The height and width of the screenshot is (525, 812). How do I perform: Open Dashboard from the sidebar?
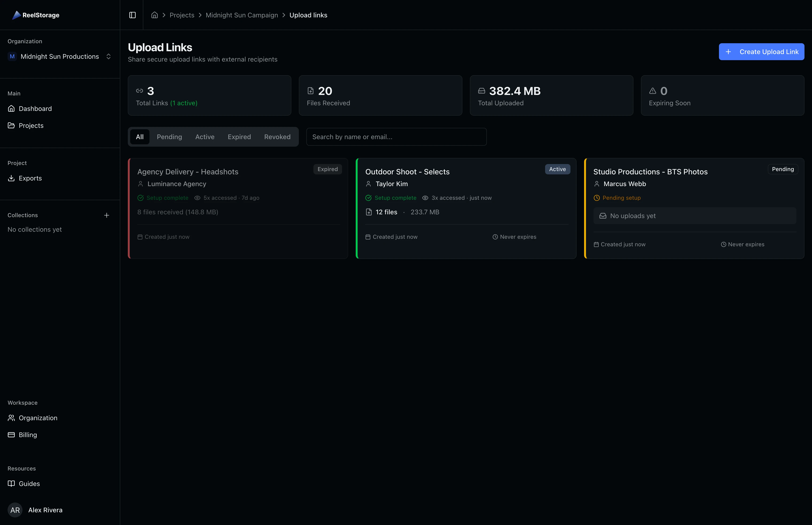(x=35, y=108)
